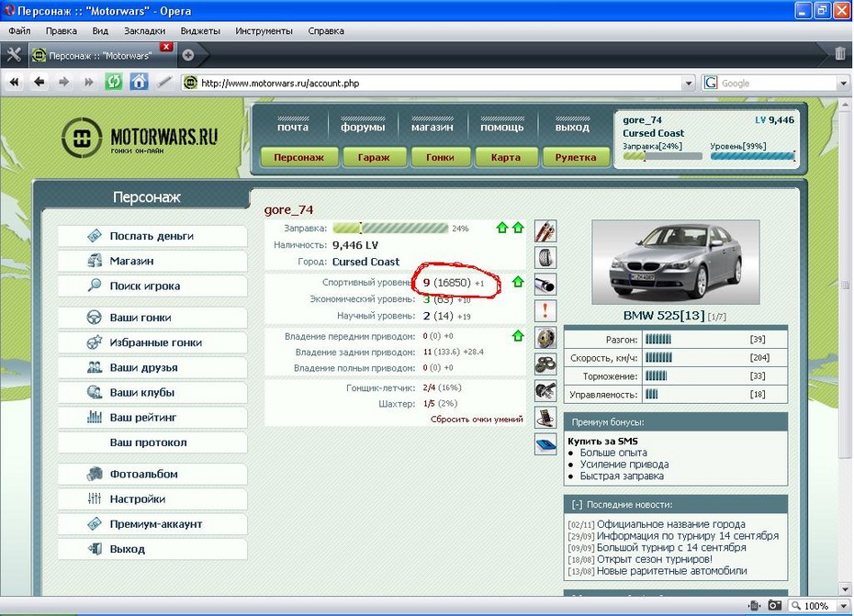Screen dimensions: 854x616
Task: Open Премиум-аккаунт in the sidebar
Action: [x=152, y=524]
